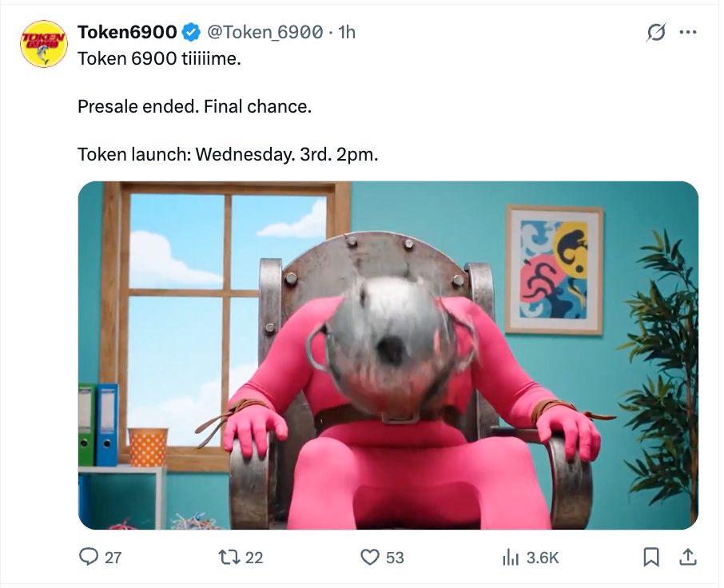Click the Grok slashed-circle icon
This screenshot has height=588, width=724.
tap(656, 32)
